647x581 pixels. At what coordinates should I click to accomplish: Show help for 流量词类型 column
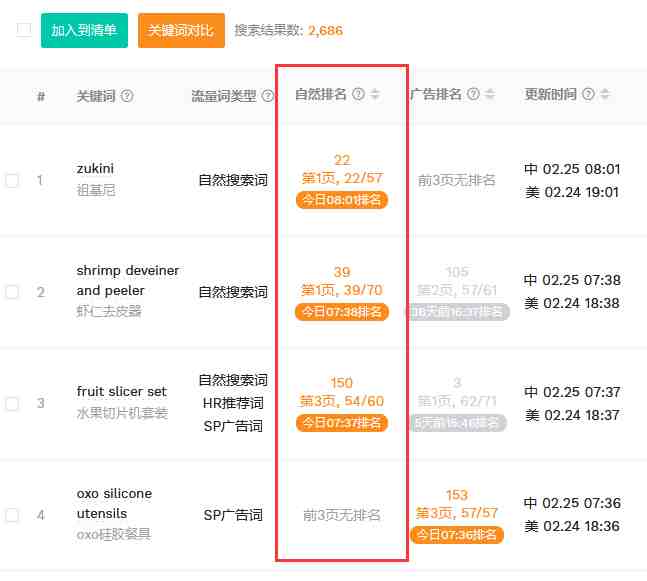(x=268, y=96)
